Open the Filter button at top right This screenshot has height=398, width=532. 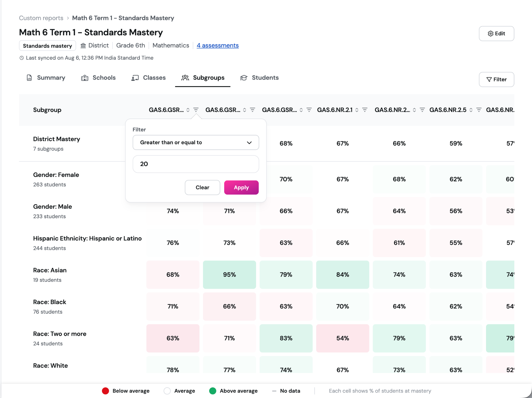click(x=496, y=79)
